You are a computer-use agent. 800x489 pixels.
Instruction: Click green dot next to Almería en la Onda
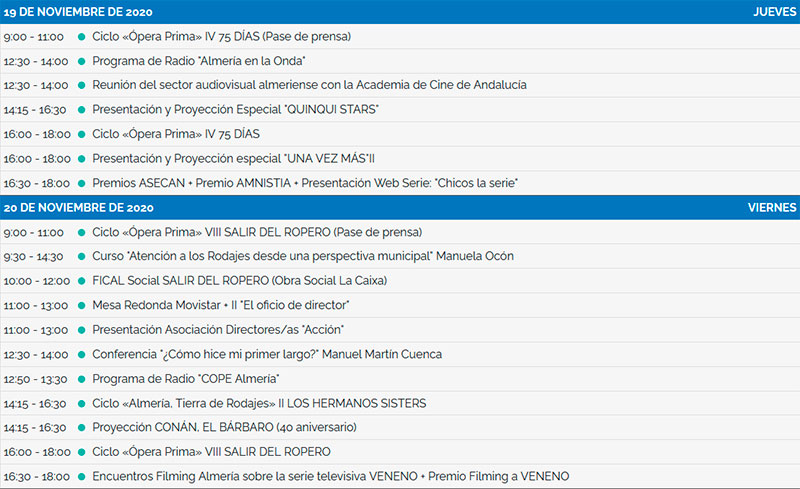pos(81,61)
